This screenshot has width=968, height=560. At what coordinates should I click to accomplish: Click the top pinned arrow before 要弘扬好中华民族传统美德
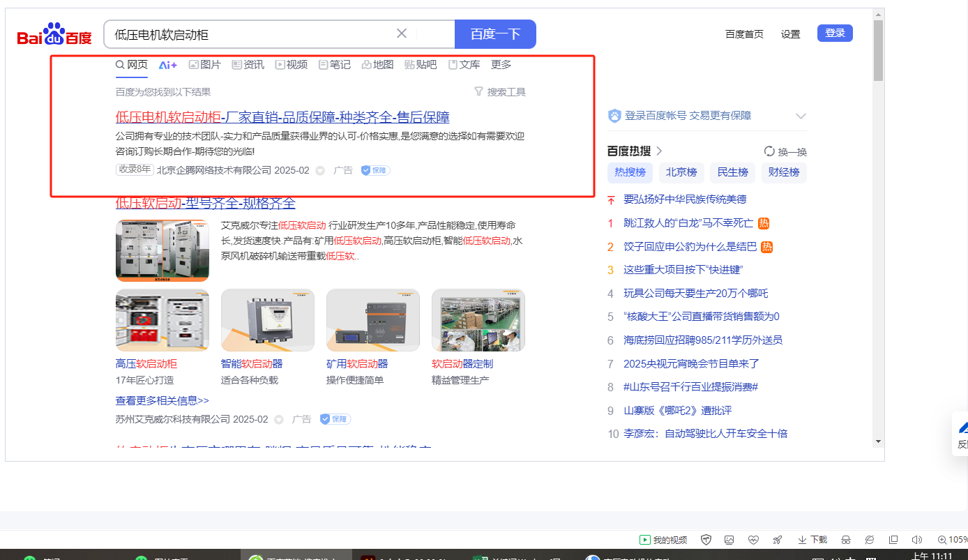611,199
